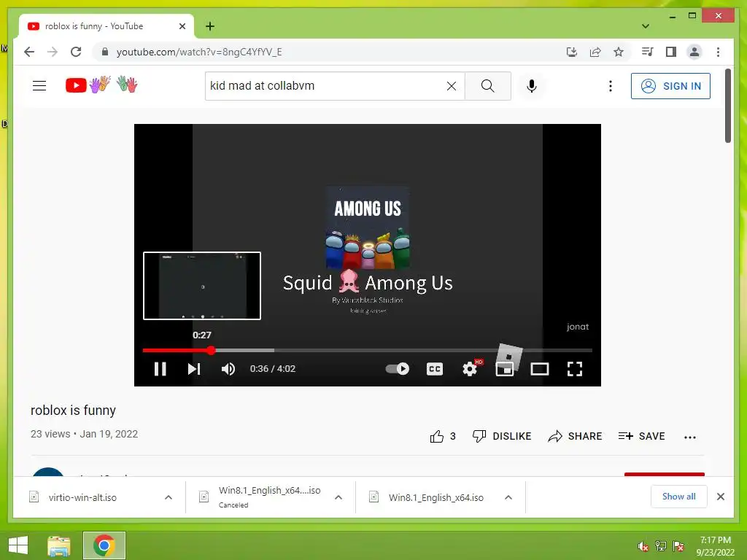Go to YouTube home via logo
The image size is (747, 560).
(x=101, y=85)
